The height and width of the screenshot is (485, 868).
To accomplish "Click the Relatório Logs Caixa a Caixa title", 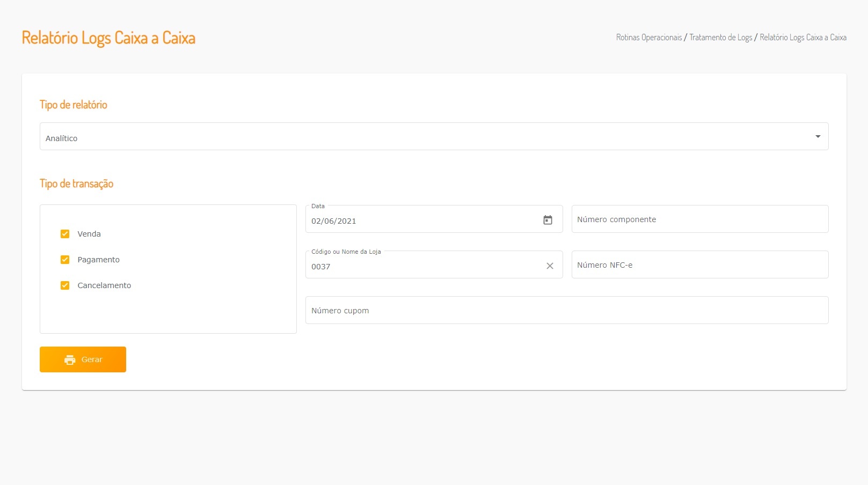I will pos(108,38).
